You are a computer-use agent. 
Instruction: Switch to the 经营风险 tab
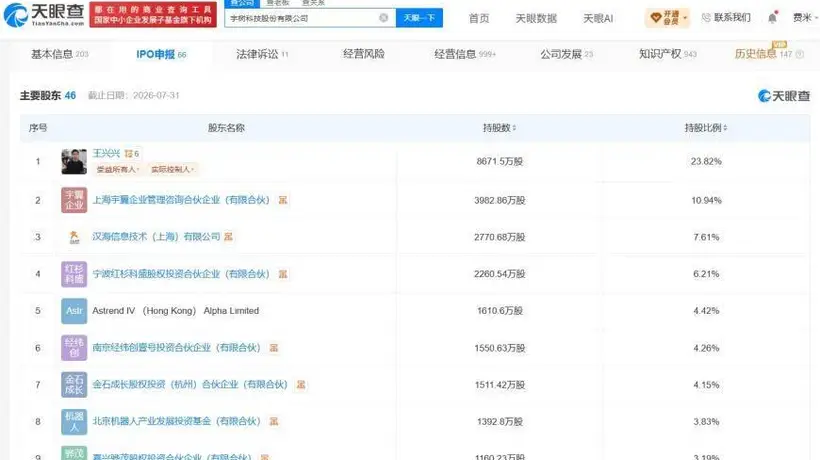click(363, 54)
